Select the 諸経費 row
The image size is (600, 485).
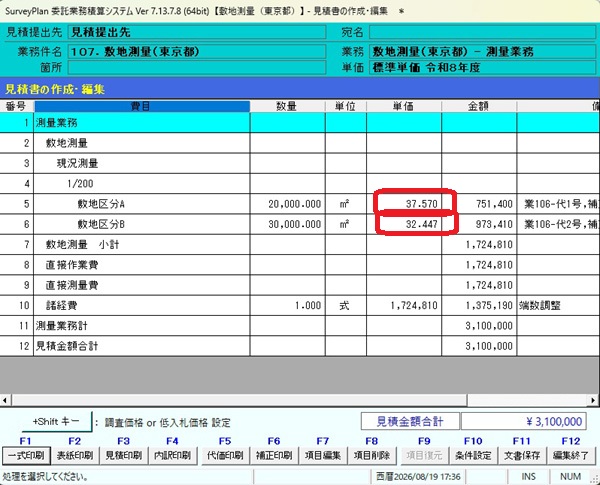(x=300, y=305)
